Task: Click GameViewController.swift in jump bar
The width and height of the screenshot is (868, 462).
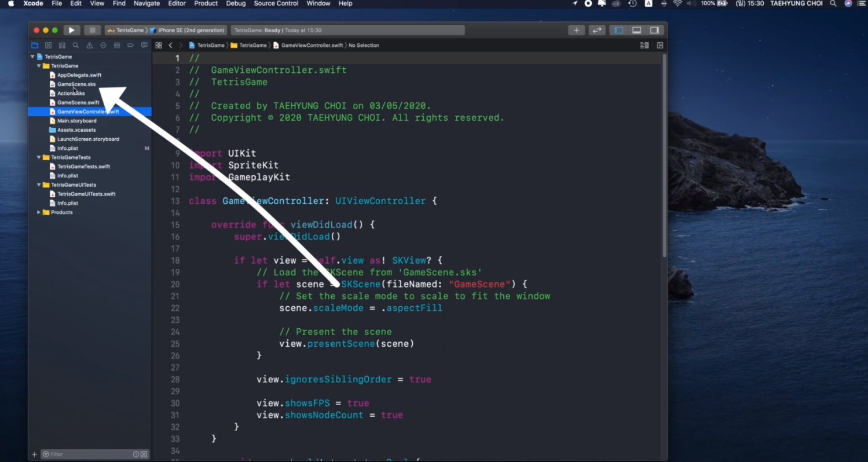Action: [x=308, y=45]
